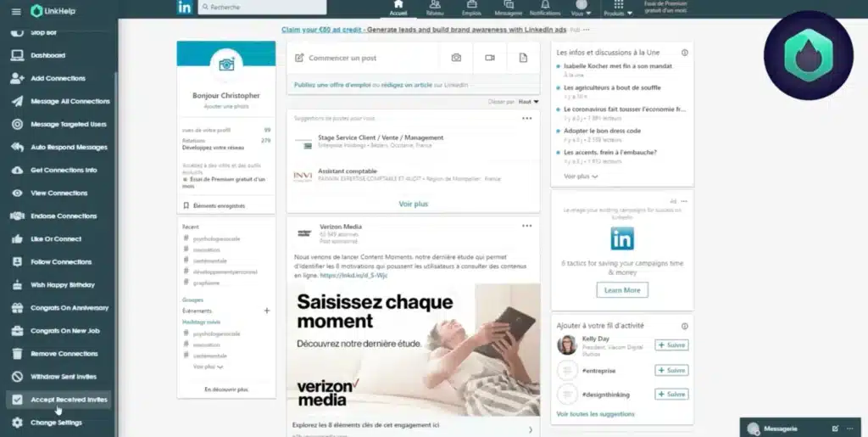Click the Like Or Connect thumbs-up icon

pos(17,239)
